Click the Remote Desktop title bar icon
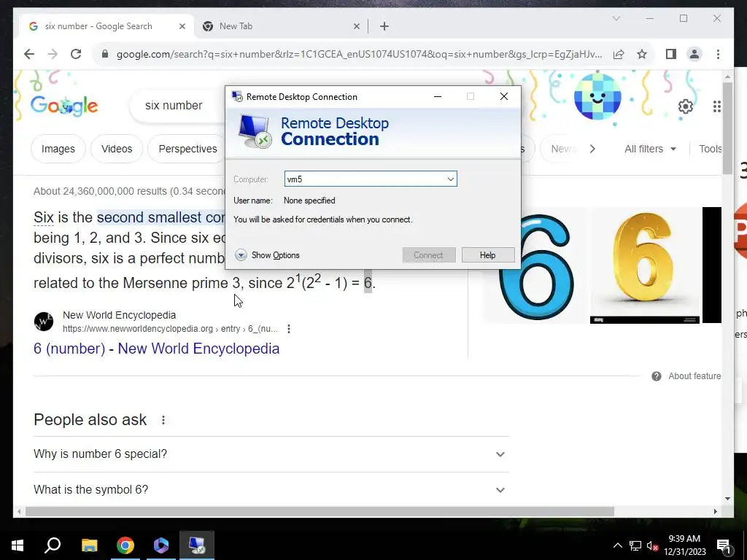The width and height of the screenshot is (747, 560). tap(237, 97)
